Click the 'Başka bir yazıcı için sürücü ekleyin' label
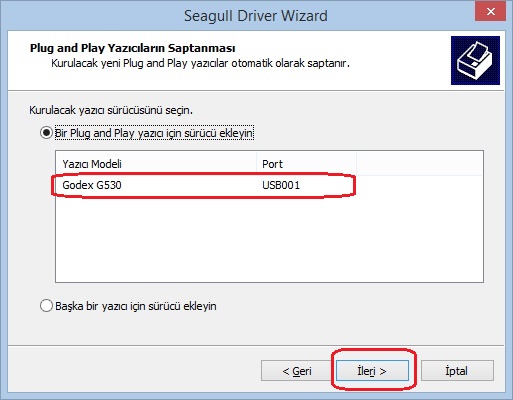513x400 pixels. [136, 306]
